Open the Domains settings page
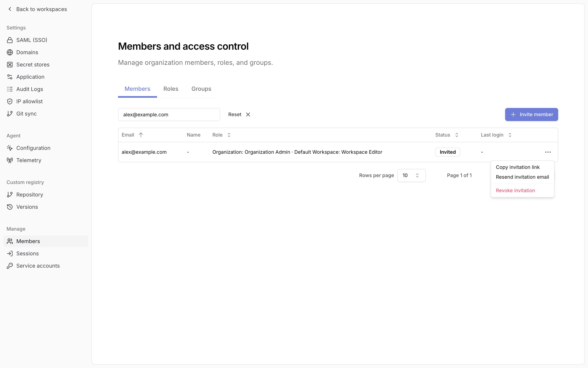The image size is (588, 368). pyautogui.click(x=46, y=52)
